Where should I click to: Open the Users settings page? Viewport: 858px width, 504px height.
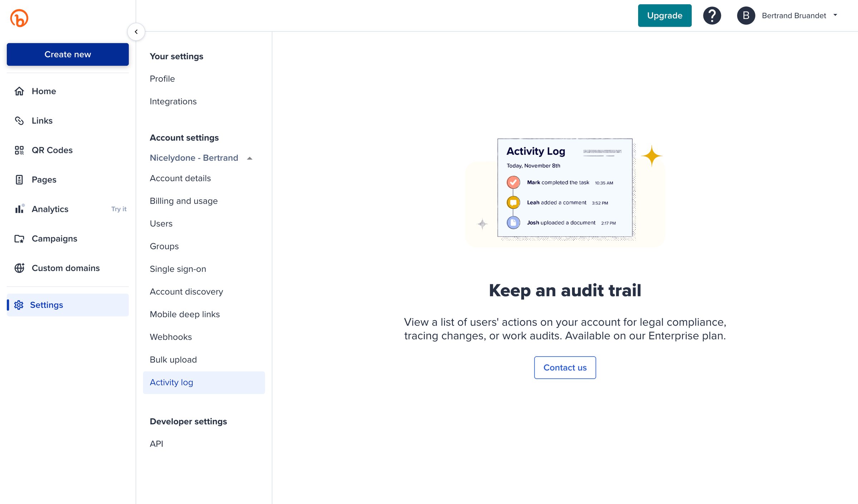click(x=161, y=224)
